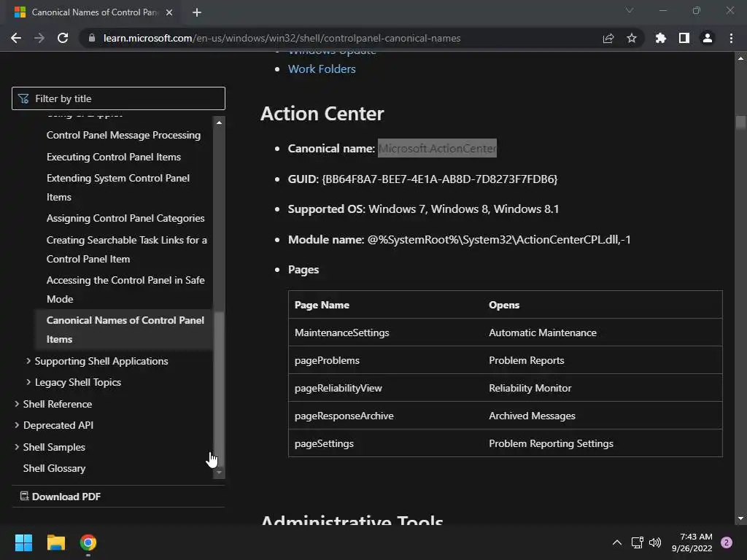Viewport: 747px width, 560px height.
Task: Go back to the previous page
Action: [x=16, y=38]
